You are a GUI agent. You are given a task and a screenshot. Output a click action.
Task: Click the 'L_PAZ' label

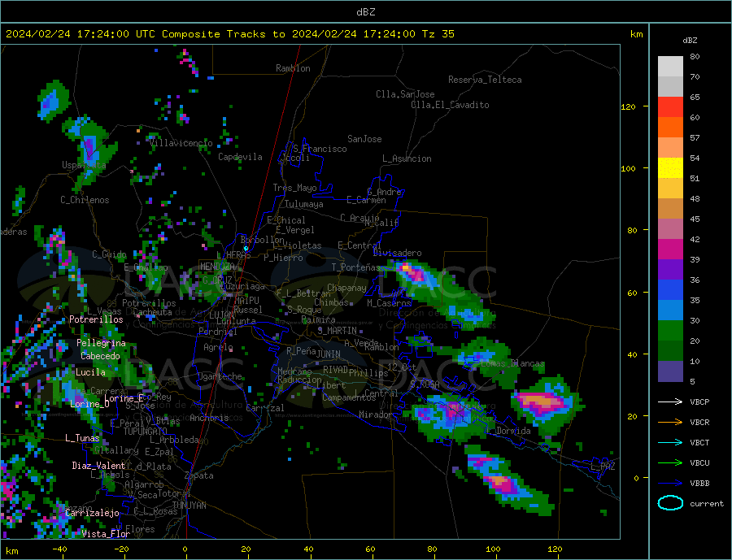[x=603, y=467]
